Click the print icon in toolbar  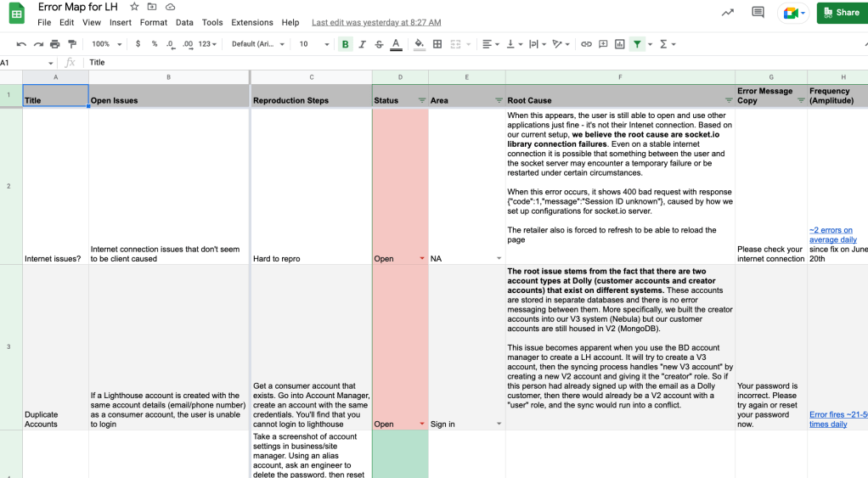pyautogui.click(x=55, y=44)
